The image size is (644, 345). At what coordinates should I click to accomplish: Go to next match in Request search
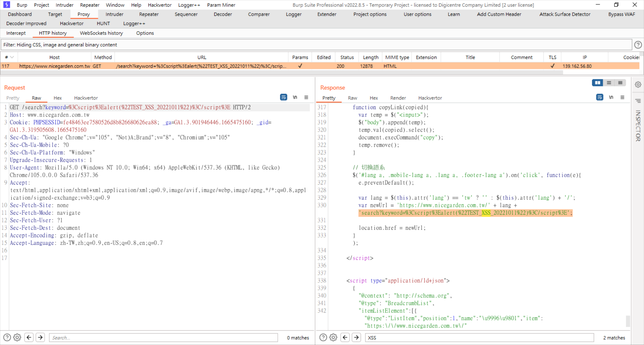(40, 337)
